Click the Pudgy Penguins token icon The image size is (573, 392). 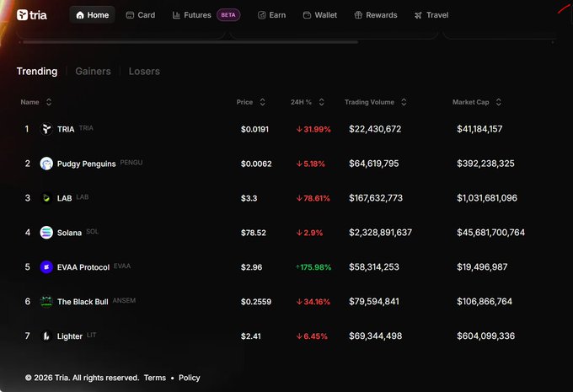[46, 164]
